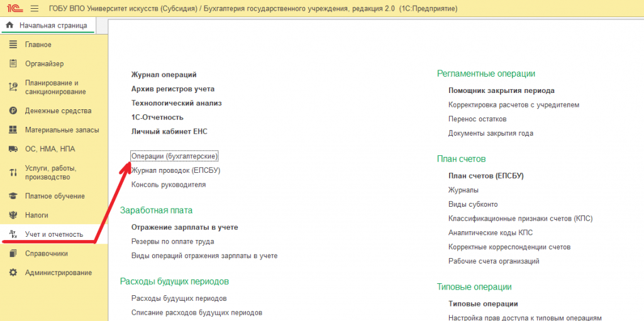Click the Расходы будущих периодов green heading
Viewport: 644px width, 321px height.
174,281
